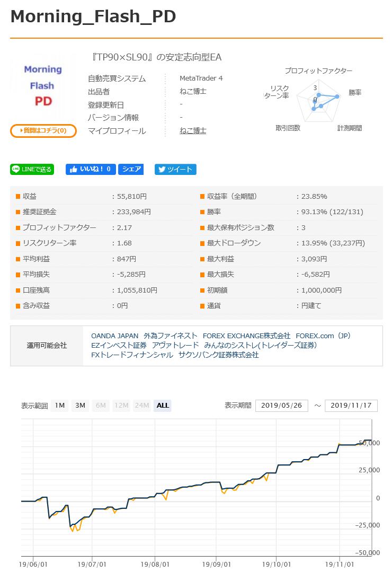392x572 pixels.
Task: Click the 出品者 name ねこ博士
Action: 193,91
